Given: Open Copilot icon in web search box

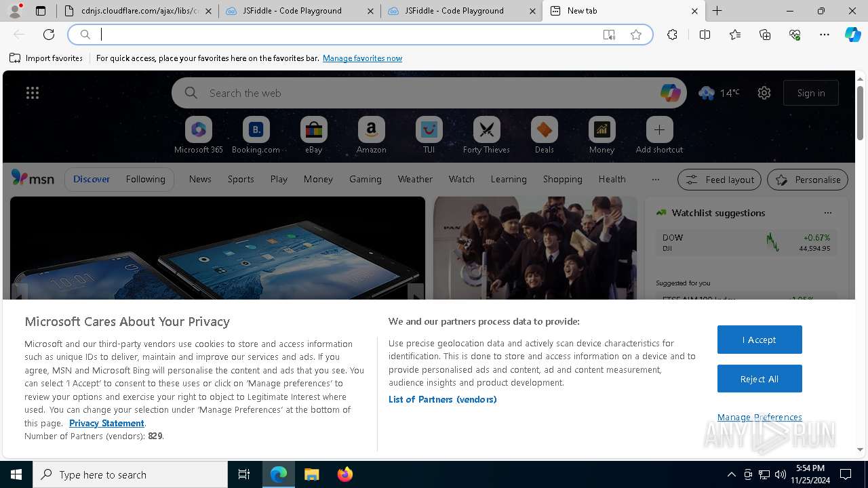Looking at the screenshot, I should [670, 93].
